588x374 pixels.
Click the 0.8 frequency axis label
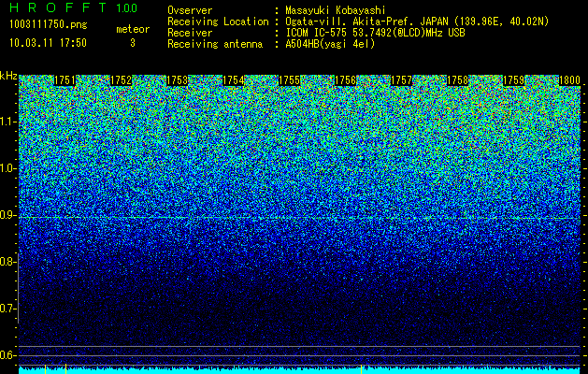coord(7,262)
